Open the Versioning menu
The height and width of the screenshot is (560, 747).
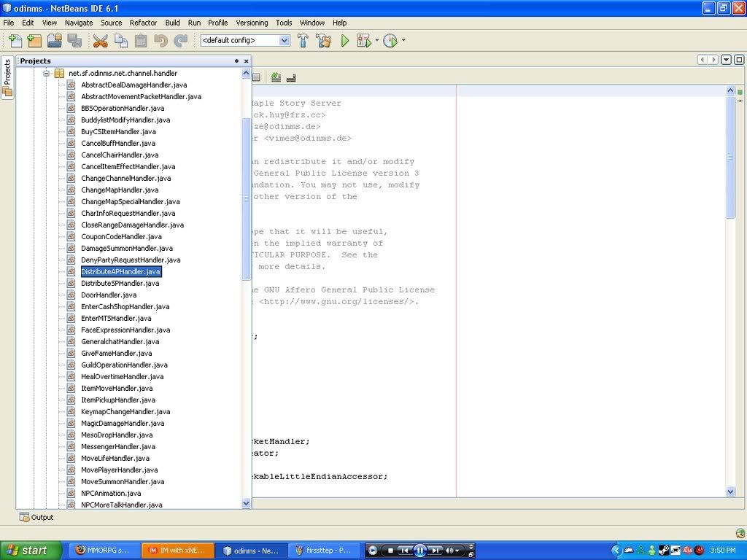click(x=252, y=23)
